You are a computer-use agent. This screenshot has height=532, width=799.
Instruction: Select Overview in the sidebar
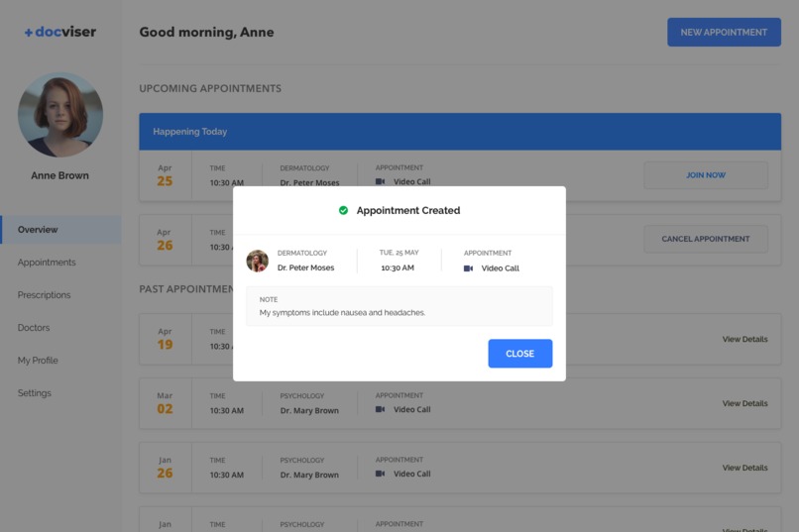pos(60,230)
